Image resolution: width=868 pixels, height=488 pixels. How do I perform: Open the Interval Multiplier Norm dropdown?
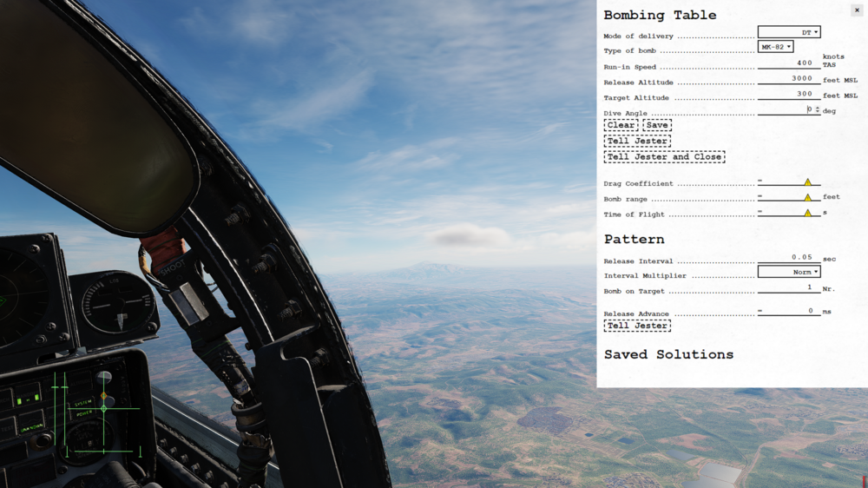(x=789, y=272)
